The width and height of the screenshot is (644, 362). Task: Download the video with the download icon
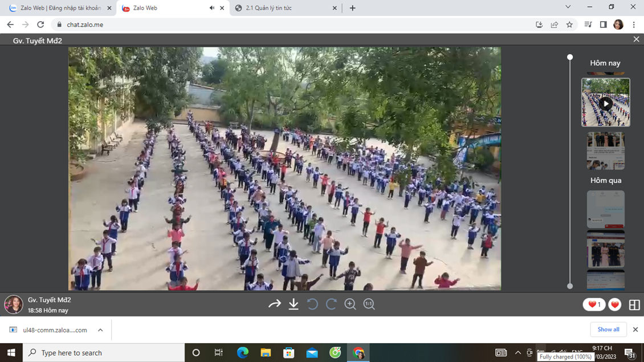294,304
